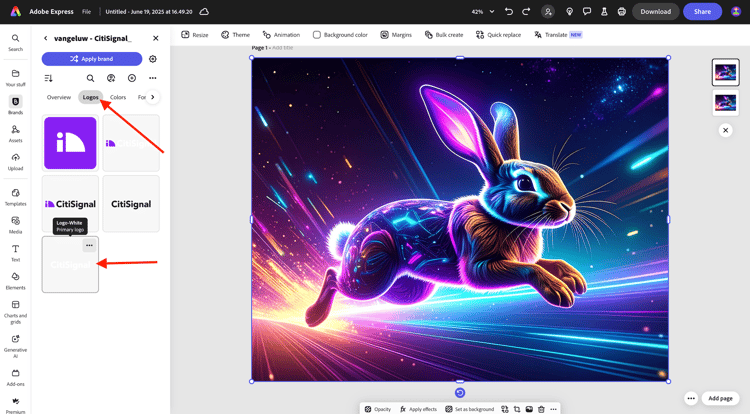Click the Apply brand button
This screenshot has width=750, height=414.
pos(91,59)
